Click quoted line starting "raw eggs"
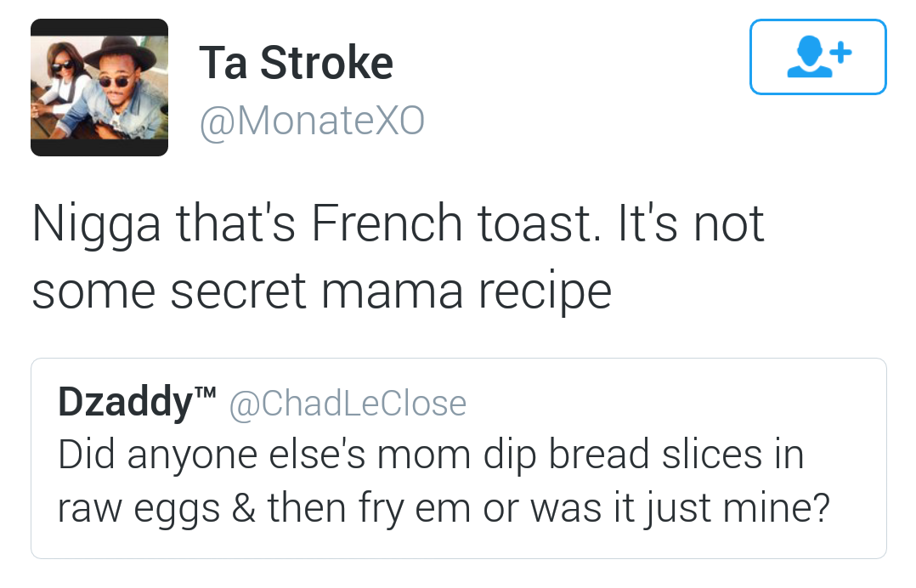The height and width of the screenshot is (588, 916). 442,508
